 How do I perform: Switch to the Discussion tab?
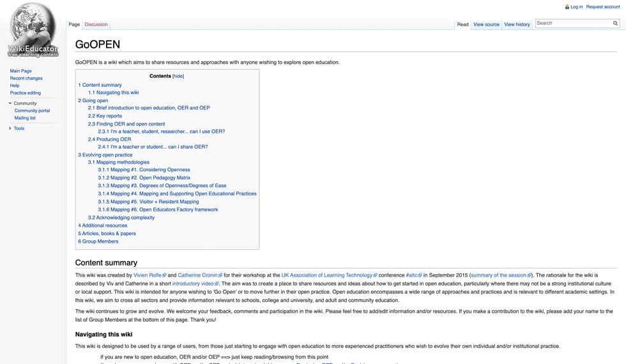point(96,24)
